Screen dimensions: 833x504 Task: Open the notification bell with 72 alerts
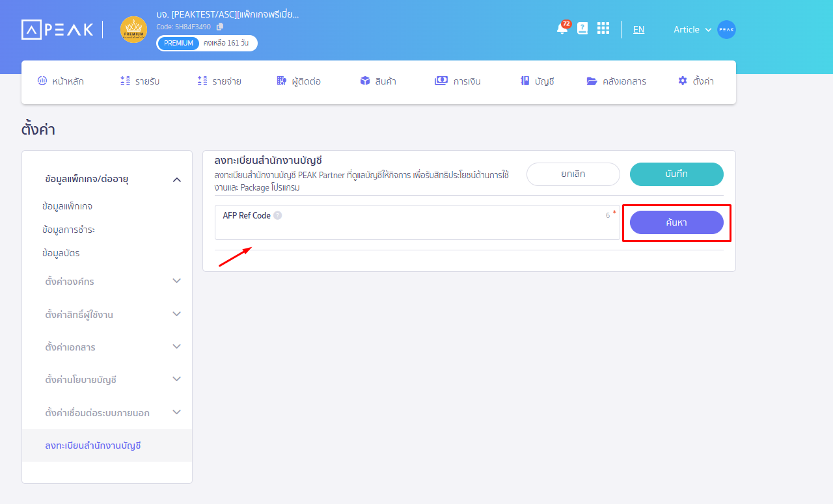pos(562,29)
